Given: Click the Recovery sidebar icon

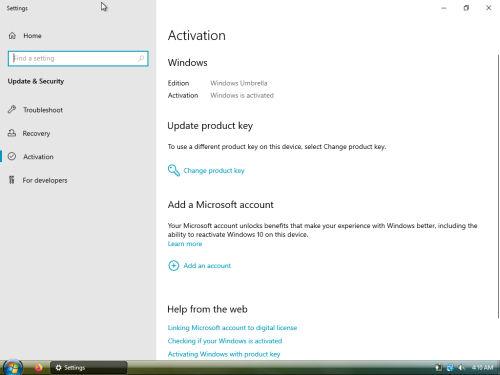Looking at the screenshot, I should [12, 133].
